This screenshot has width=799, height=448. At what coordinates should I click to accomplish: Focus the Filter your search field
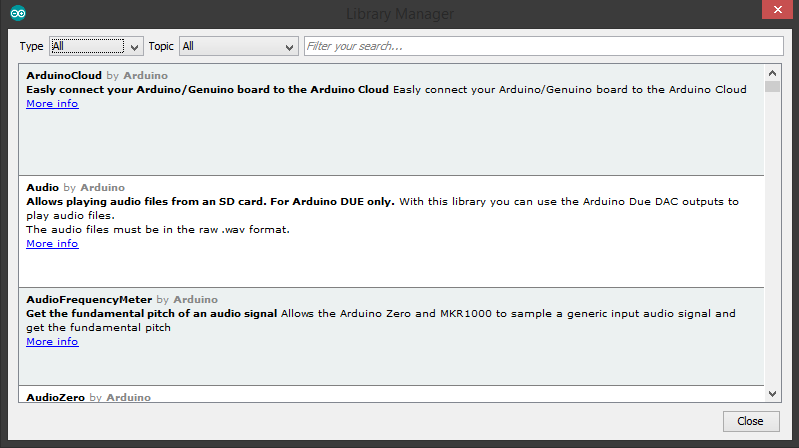[x=544, y=46]
